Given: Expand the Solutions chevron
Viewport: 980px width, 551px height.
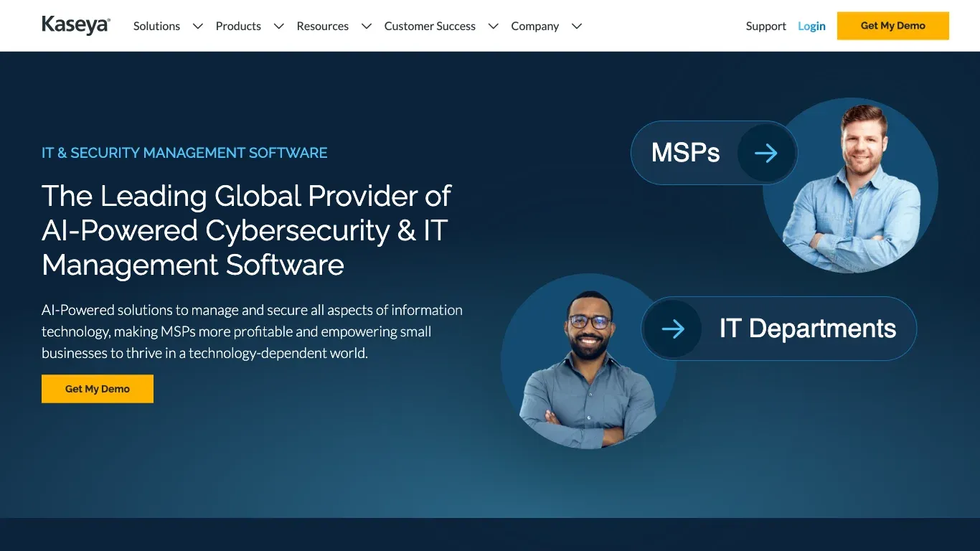Looking at the screenshot, I should (197, 27).
